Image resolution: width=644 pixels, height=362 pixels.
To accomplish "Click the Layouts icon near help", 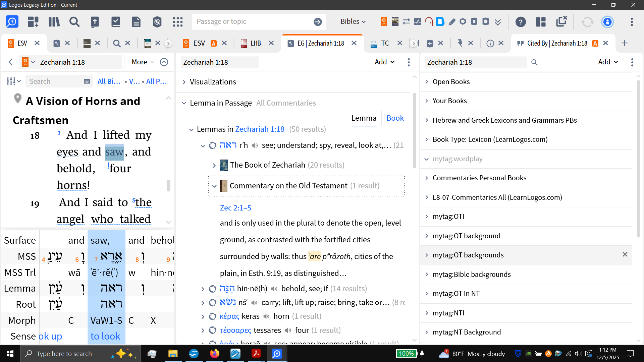I will click(541, 22).
